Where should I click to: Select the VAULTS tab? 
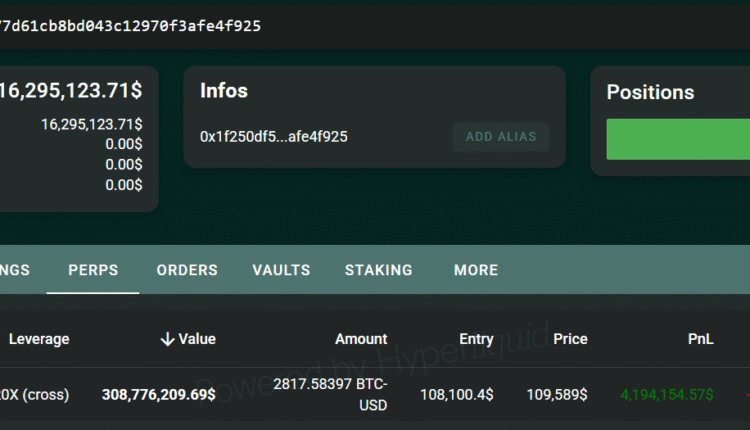pos(281,270)
